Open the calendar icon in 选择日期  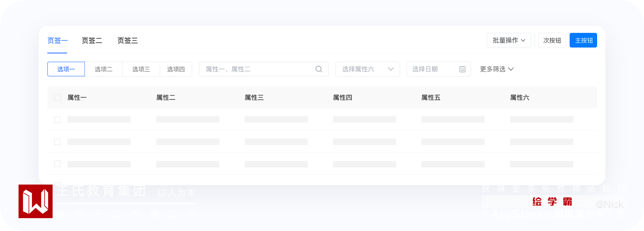pyautogui.click(x=462, y=69)
